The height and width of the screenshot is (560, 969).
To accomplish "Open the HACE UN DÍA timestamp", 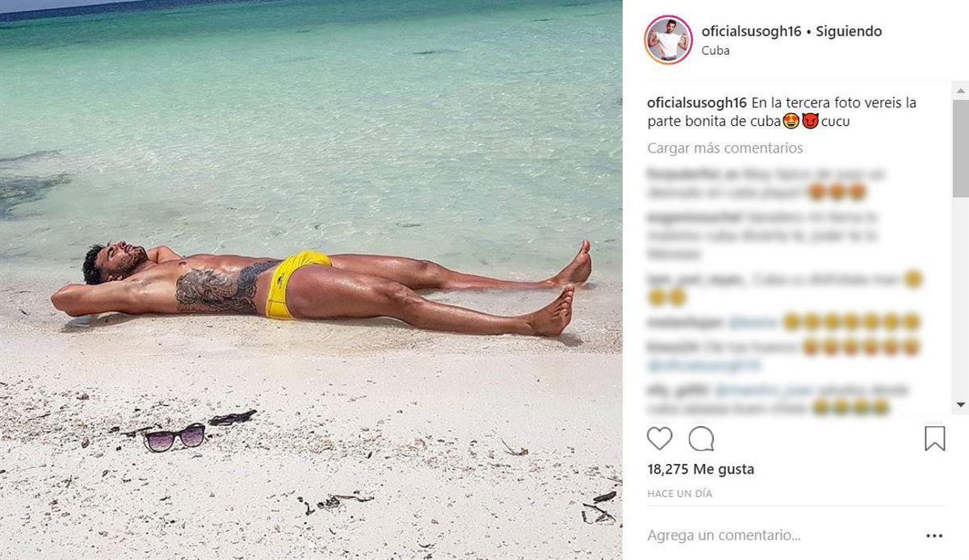I will 680,493.
